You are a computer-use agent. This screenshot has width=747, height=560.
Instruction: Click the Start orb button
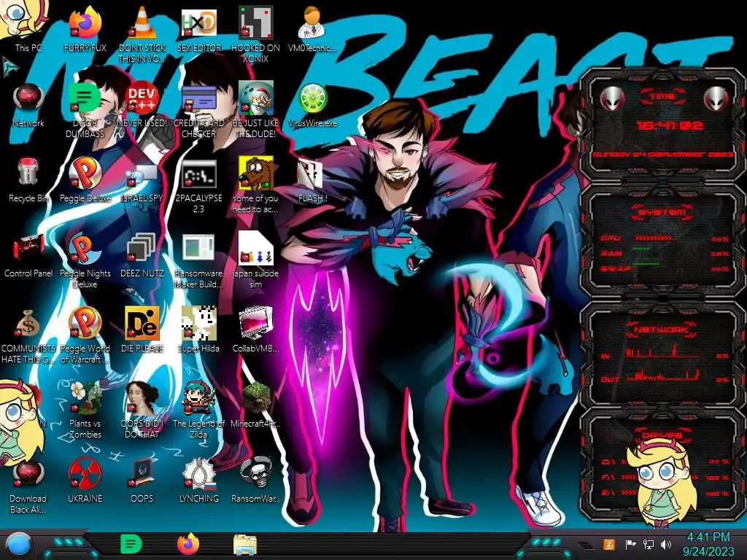[x=19, y=545]
